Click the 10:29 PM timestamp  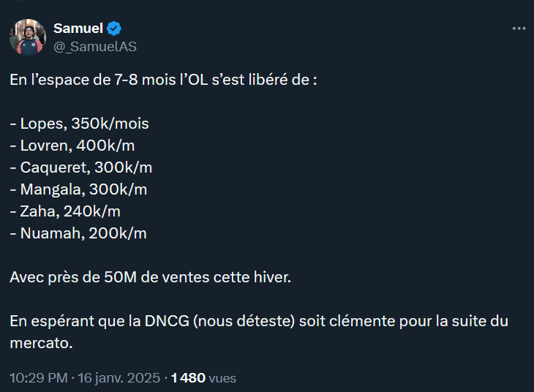[x=39, y=378]
